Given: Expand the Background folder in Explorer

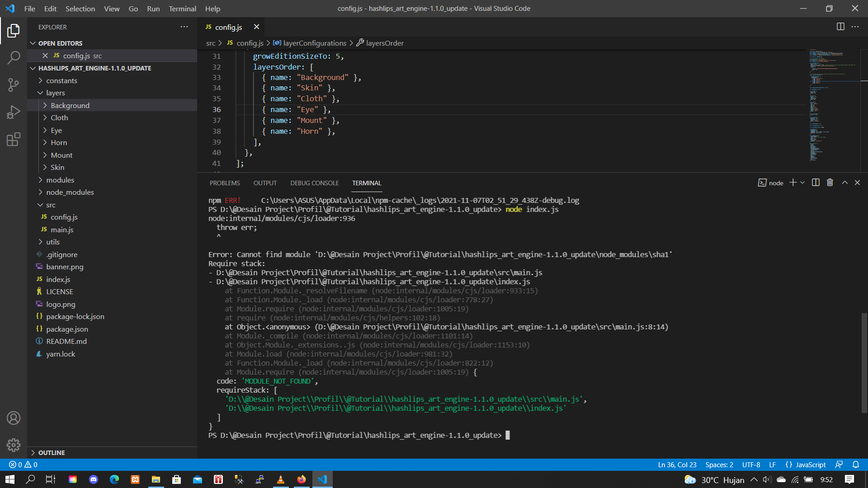Looking at the screenshot, I should pyautogui.click(x=45, y=105).
